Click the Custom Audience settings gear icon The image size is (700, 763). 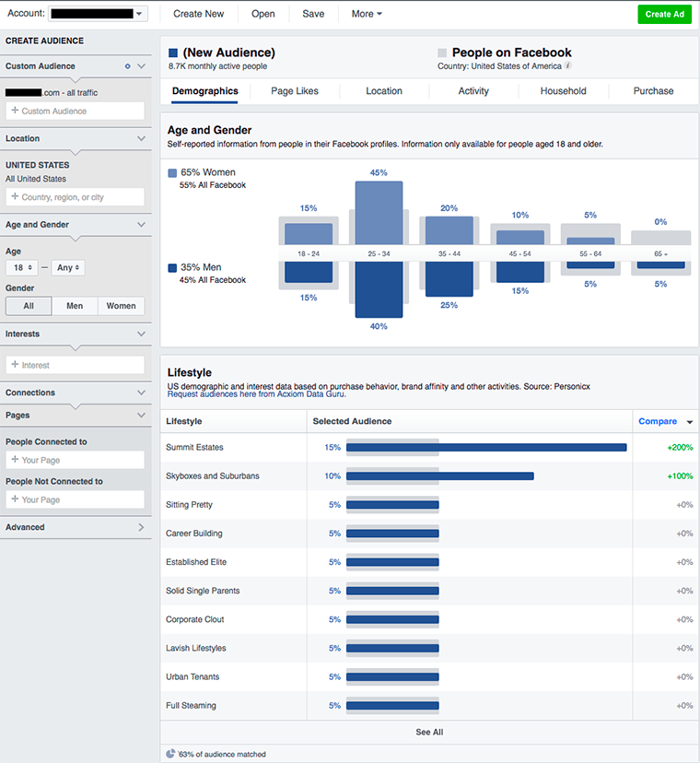127,66
